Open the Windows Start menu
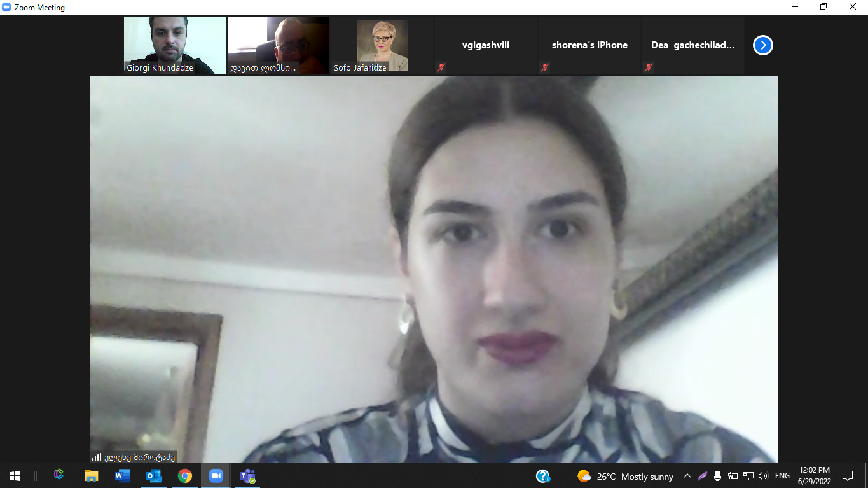The height and width of the screenshot is (488, 868). 15,476
